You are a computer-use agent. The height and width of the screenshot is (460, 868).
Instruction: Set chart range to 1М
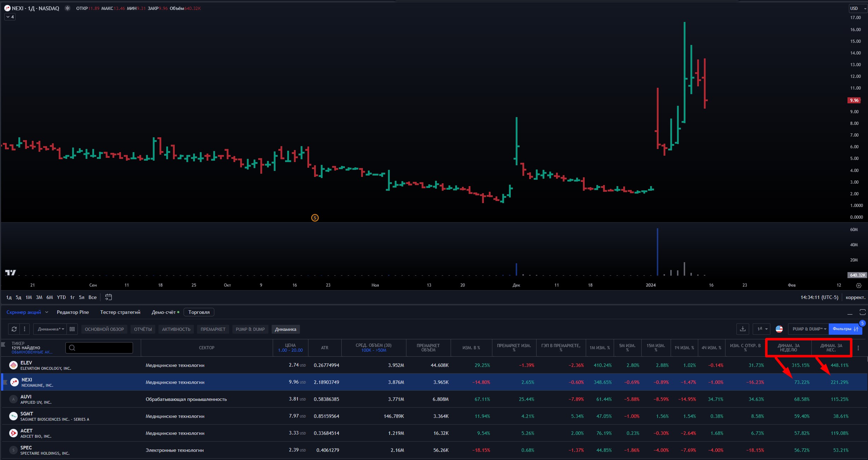pos(29,298)
